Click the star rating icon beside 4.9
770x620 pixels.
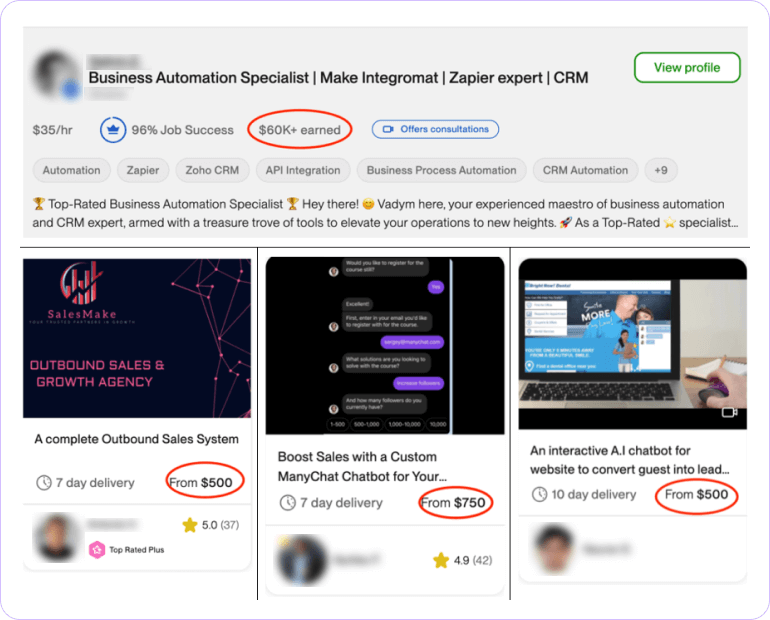(440, 560)
